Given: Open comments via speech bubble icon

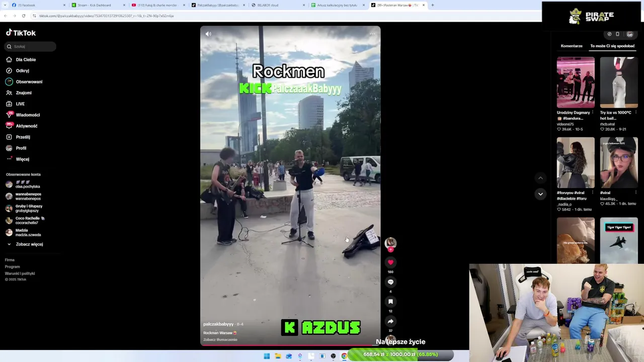Looking at the screenshot, I should click(x=390, y=282).
